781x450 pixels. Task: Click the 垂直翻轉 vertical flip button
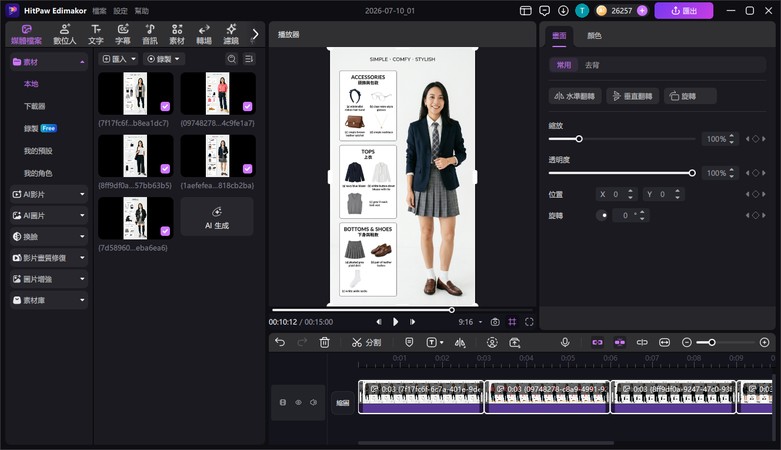pyautogui.click(x=633, y=96)
